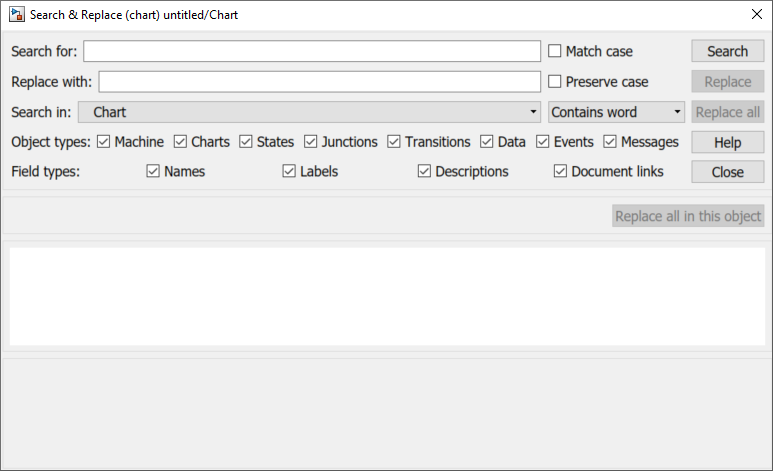Toggle the Messages object type checkbox
The image size is (773, 471).
coord(610,142)
